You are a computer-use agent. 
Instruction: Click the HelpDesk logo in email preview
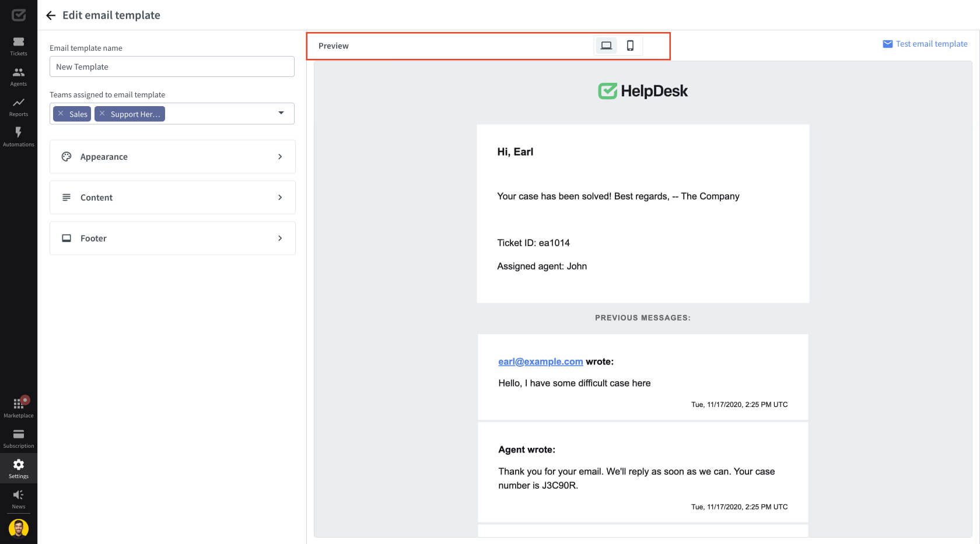643,91
